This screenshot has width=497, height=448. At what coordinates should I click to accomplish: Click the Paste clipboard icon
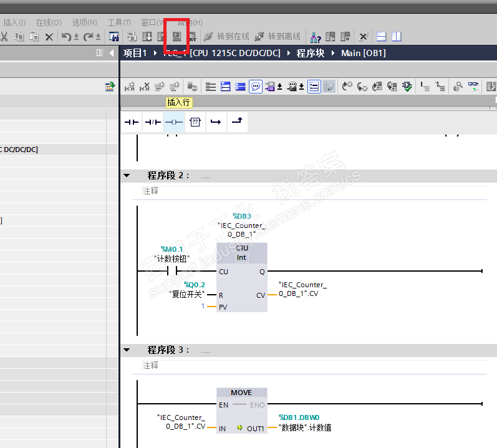[x=34, y=37]
